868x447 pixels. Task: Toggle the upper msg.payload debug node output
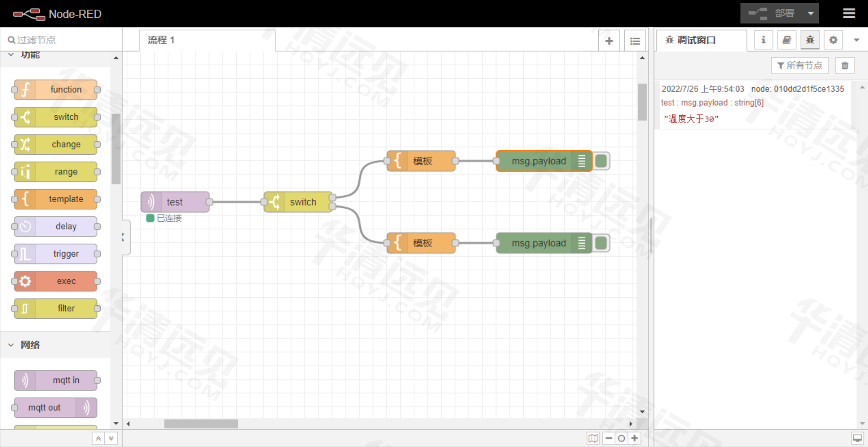point(601,161)
